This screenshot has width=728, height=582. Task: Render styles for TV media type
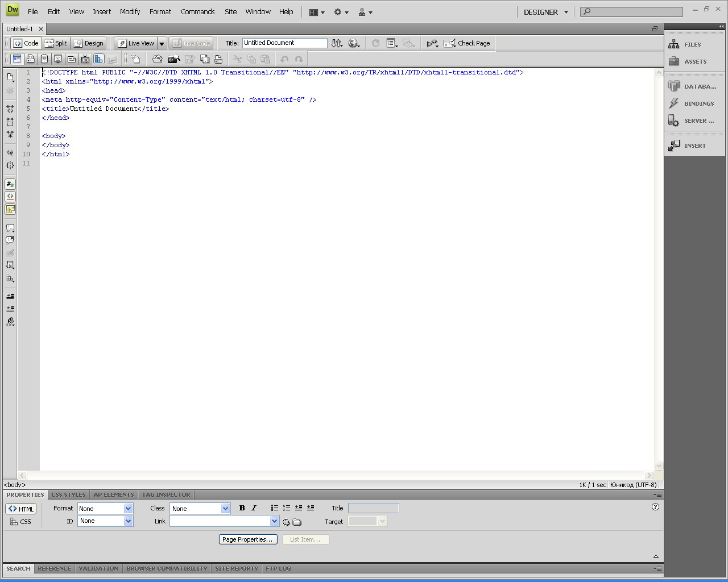pos(85,59)
